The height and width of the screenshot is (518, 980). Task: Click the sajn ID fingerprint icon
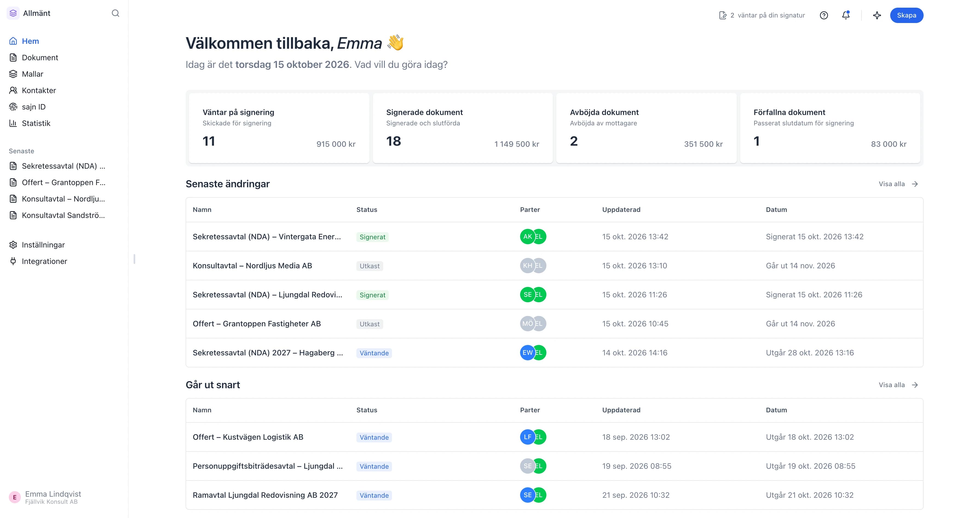pos(13,107)
